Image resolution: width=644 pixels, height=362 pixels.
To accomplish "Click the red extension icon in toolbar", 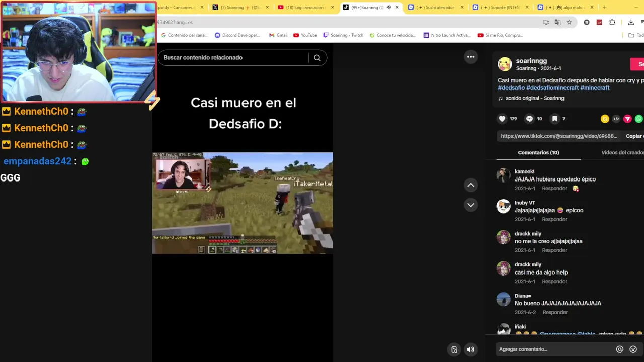I will (x=599, y=22).
